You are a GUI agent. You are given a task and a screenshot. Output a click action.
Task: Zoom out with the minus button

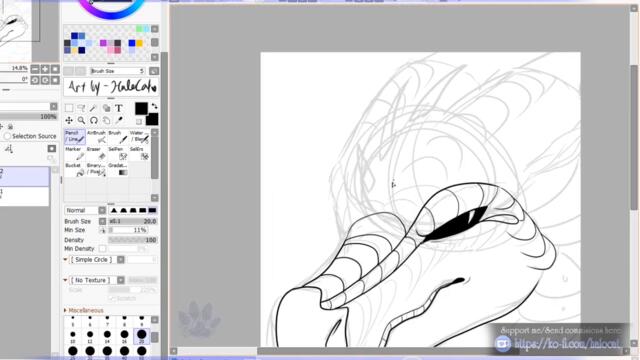tap(35, 69)
